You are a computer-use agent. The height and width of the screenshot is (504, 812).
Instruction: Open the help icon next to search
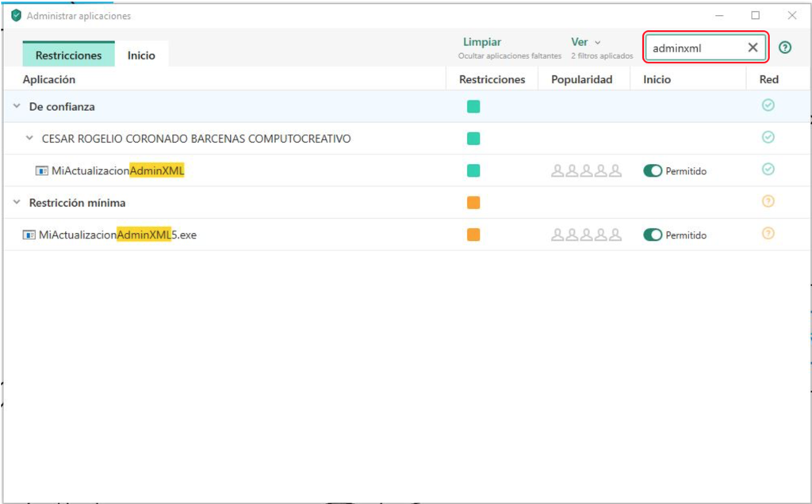point(786,48)
